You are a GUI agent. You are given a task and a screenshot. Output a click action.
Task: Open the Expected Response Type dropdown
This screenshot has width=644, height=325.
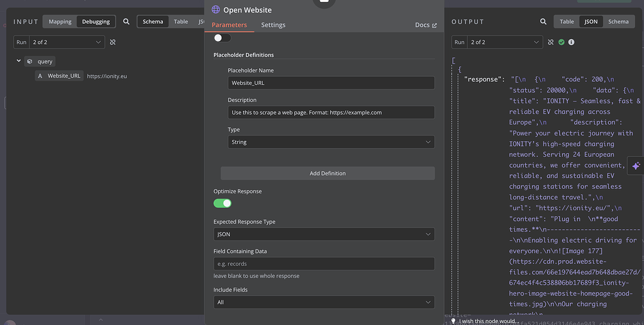click(x=324, y=234)
